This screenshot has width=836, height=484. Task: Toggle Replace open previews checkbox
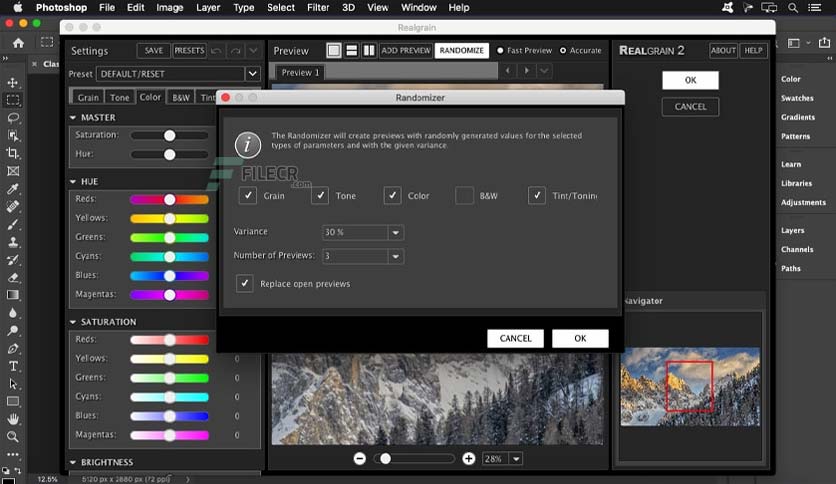245,284
